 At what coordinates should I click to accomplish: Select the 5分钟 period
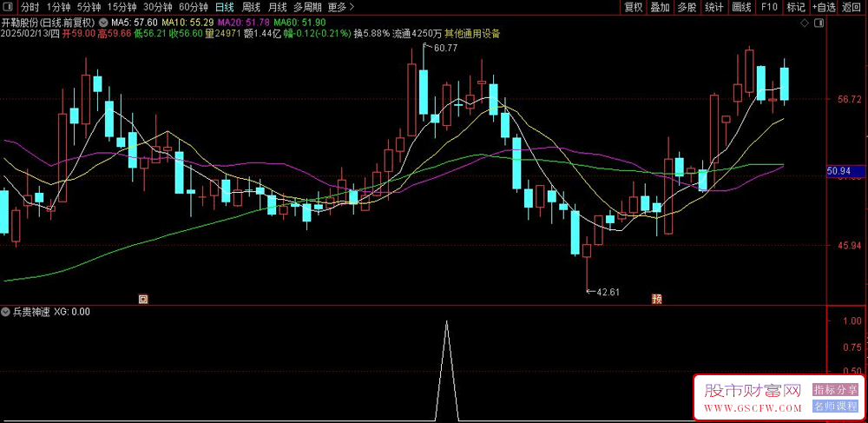89,7
